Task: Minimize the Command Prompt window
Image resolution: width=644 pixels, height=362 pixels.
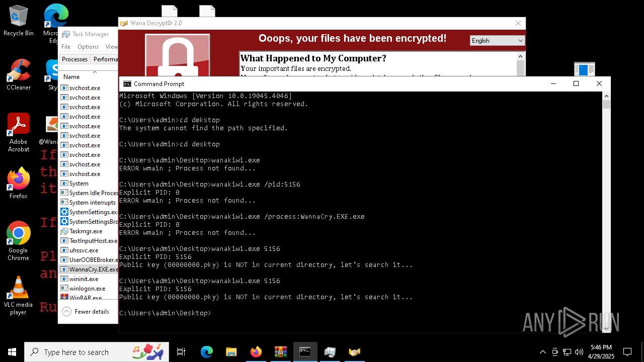Action: 553,84
